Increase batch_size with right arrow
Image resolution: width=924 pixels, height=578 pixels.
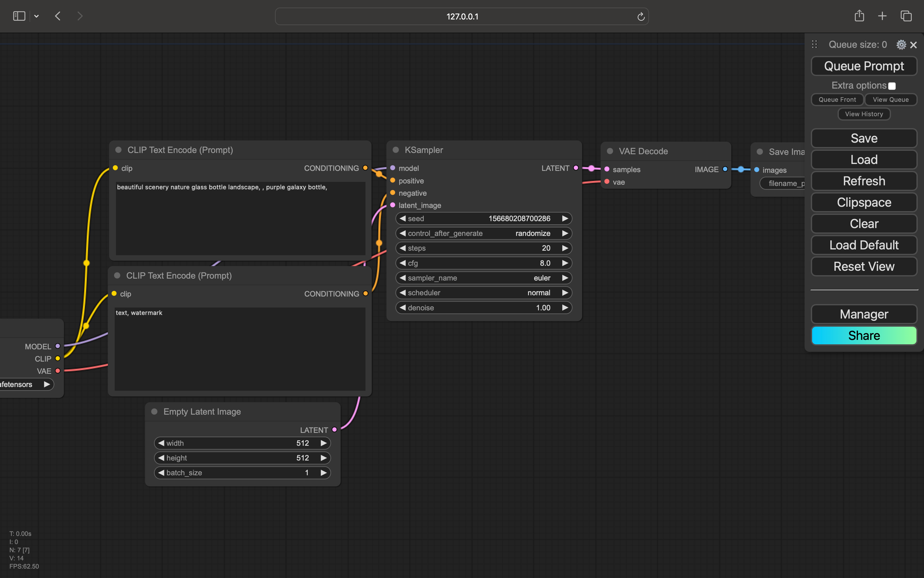coord(323,473)
